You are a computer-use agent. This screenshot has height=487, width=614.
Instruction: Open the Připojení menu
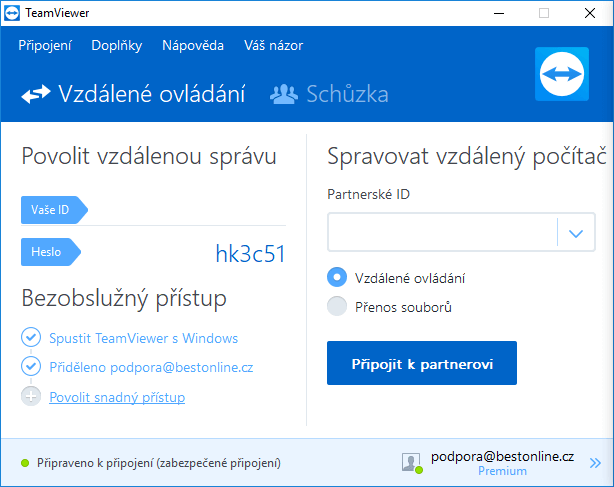pos(45,46)
